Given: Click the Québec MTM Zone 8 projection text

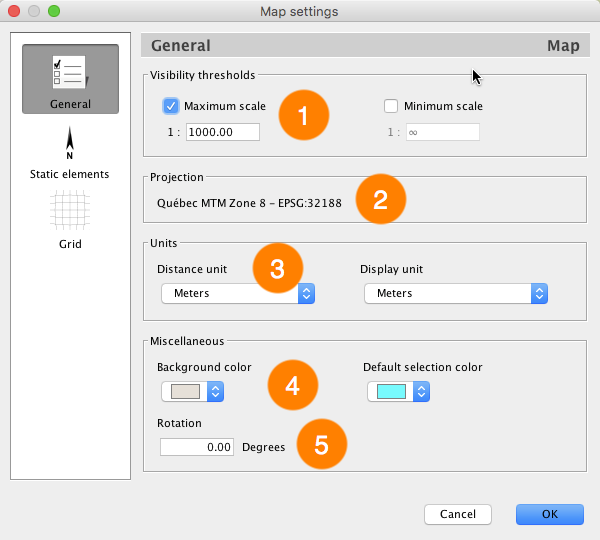Looking at the screenshot, I should pyautogui.click(x=249, y=203).
